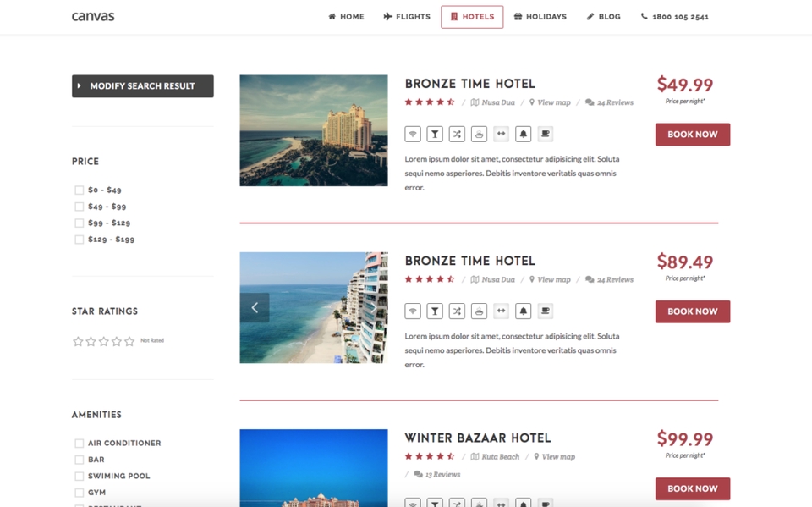Open the Hotels menu item
The width and height of the screenshot is (812, 507).
click(x=472, y=17)
